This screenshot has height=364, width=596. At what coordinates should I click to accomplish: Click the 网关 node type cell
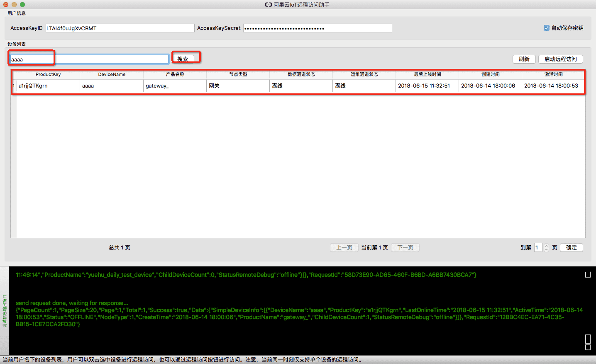coord(238,86)
